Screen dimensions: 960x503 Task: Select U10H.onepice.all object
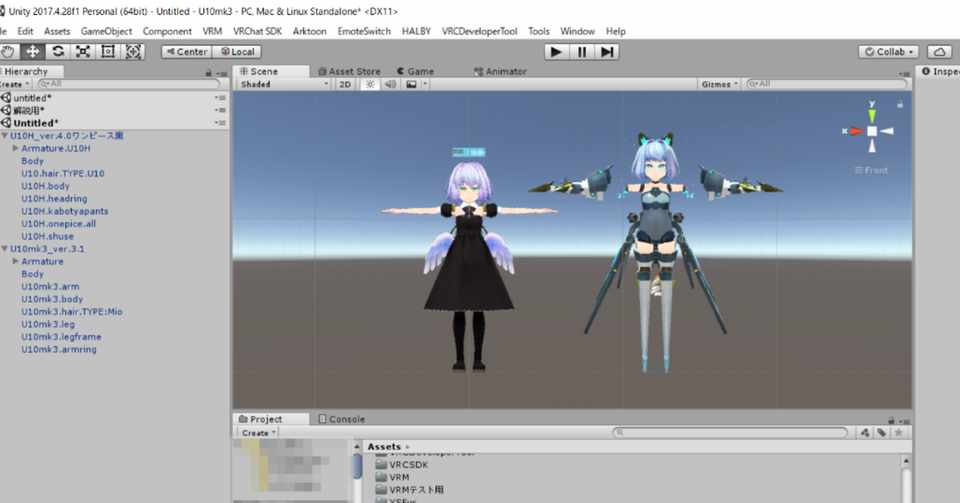click(x=58, y=224)
